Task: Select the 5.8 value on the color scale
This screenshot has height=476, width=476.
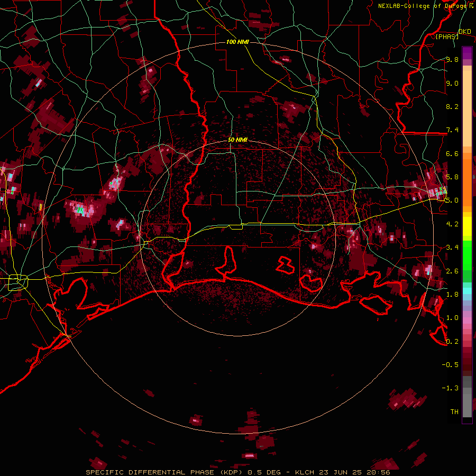Action: 452,177
